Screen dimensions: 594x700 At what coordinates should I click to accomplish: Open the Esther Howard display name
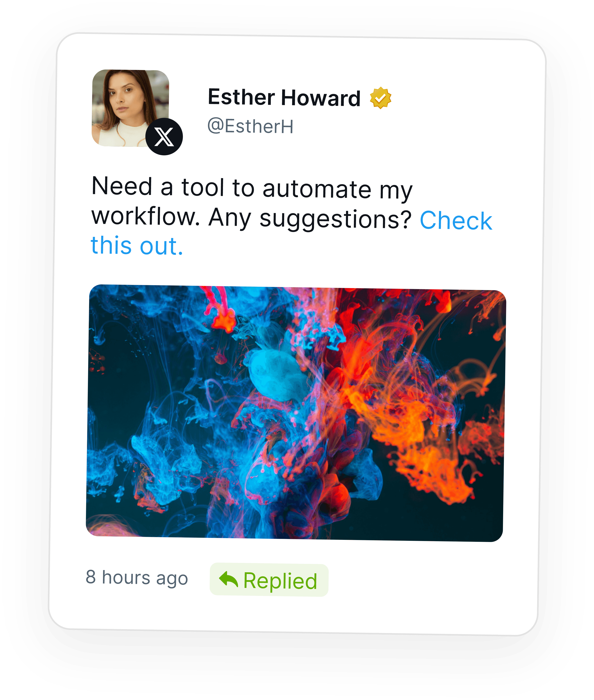click(x=284, y=98)
